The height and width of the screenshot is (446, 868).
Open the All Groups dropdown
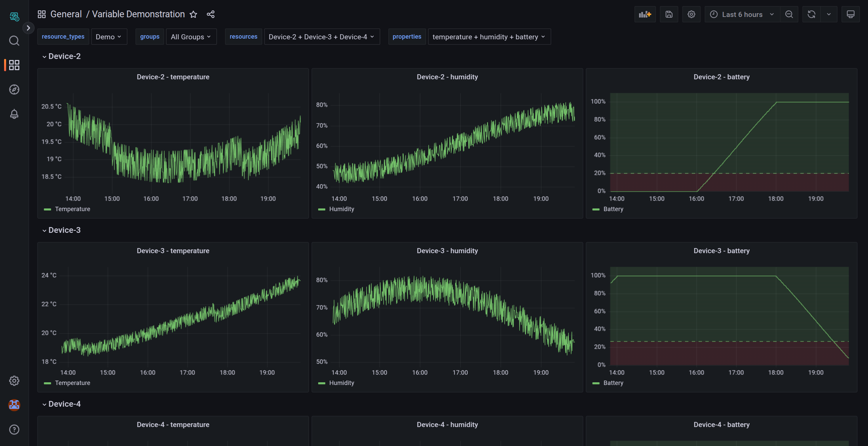[191, 37]
